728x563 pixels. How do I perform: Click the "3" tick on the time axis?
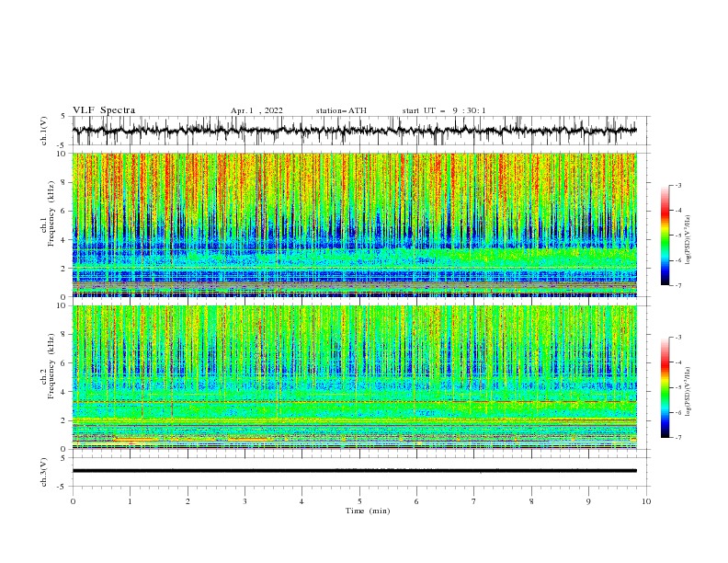point(245,501)
